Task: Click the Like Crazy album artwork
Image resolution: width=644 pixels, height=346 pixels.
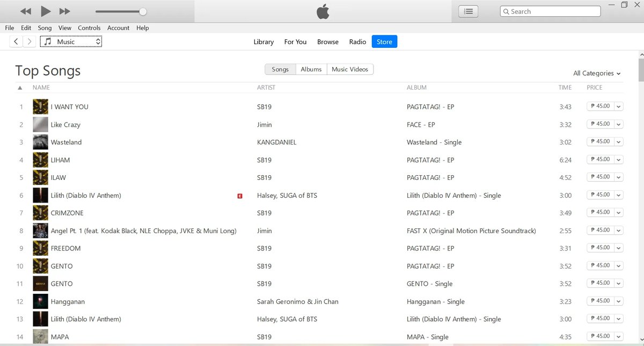Action: click(x=40, y=124)
